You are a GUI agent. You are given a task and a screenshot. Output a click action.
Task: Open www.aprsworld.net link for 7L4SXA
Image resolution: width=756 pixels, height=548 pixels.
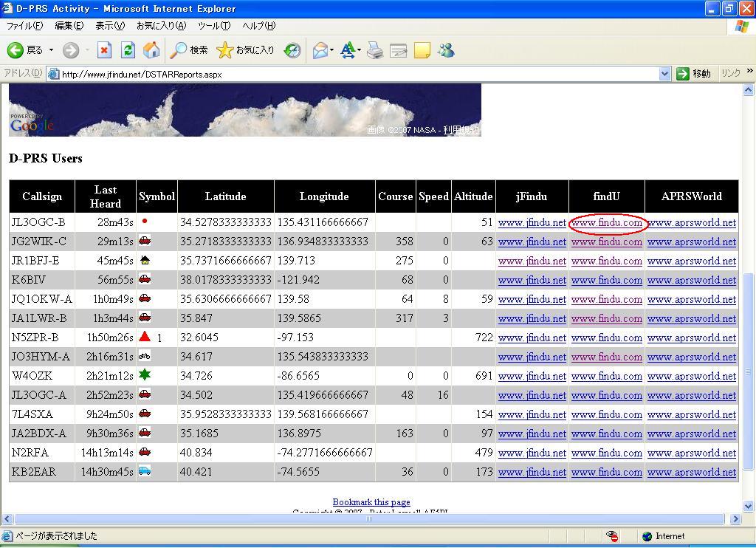click(x=691, y=414)
